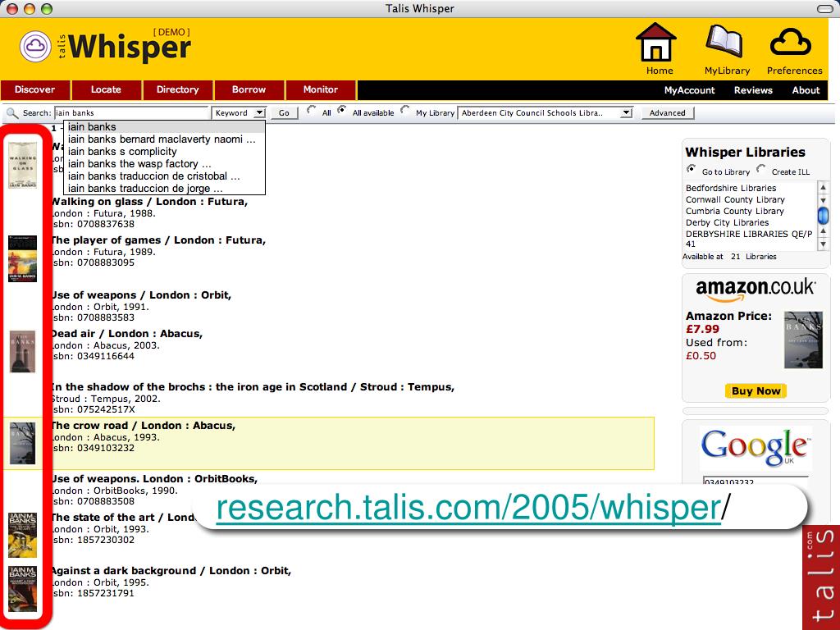The width and height of the screenshot is (840, 630).
Task: Select DERBYSHIRE LIBRARIES QE/P 41
Action: [749, 239]
